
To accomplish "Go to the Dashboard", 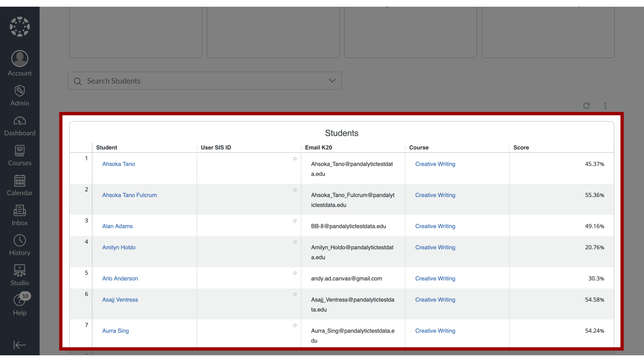I will [x=20, y=126].
